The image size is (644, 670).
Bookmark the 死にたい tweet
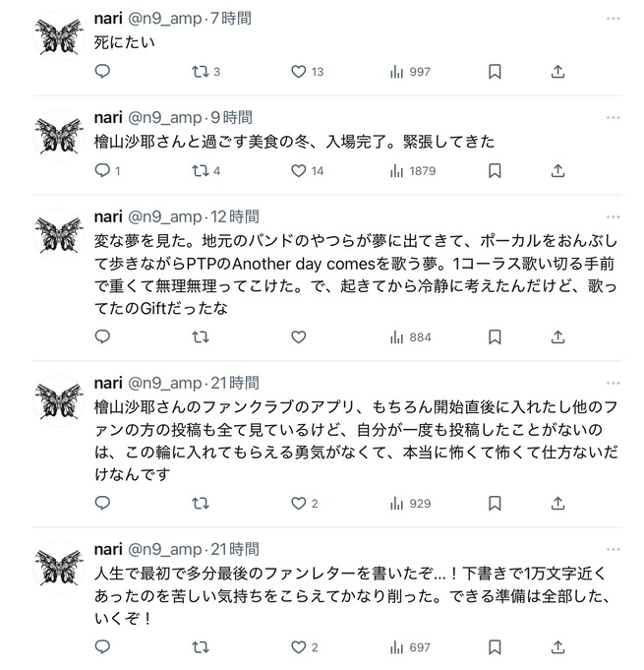pos(495,72)
